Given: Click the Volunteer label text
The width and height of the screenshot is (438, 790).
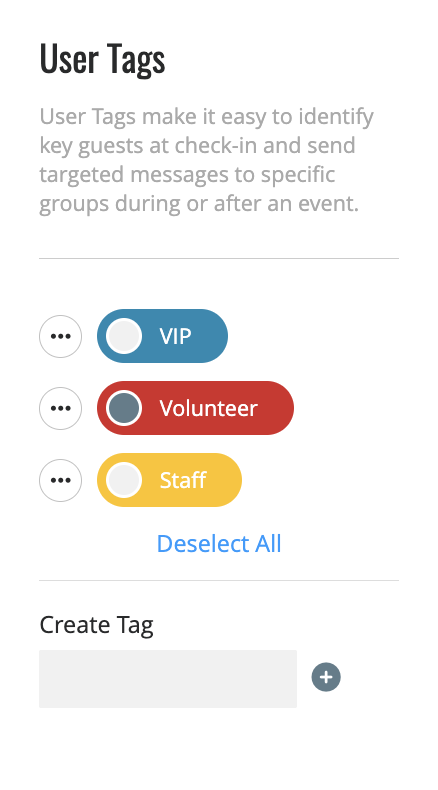Looking at the screenshot, I should (209, 408).
